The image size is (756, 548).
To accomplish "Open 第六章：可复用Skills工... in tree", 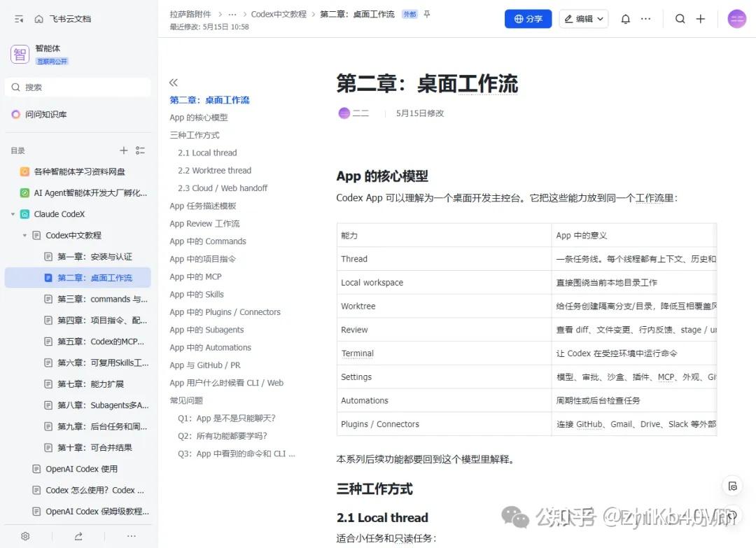I will click(78, 363).
